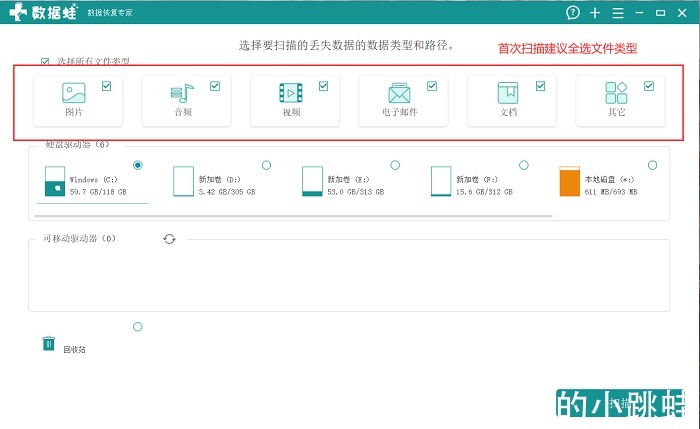Select the 视频 video type icon
The image size is (700, 429).
coord(291,93)
